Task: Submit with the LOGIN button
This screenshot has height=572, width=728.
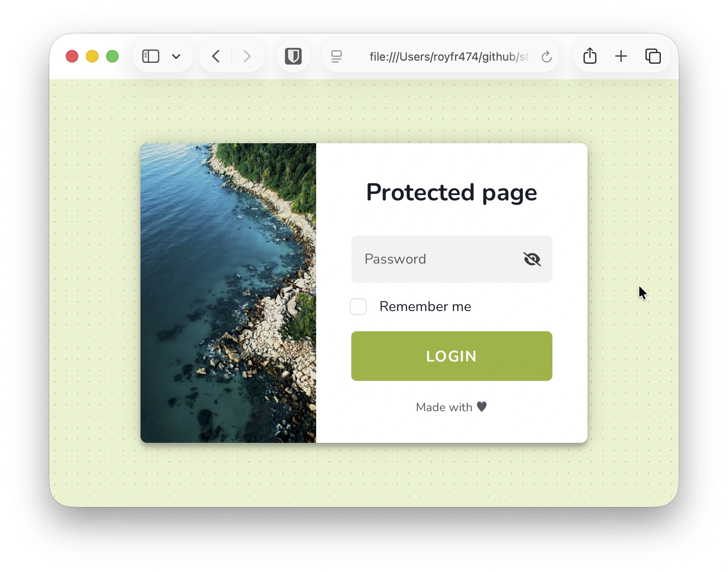Action: [451, 356]
